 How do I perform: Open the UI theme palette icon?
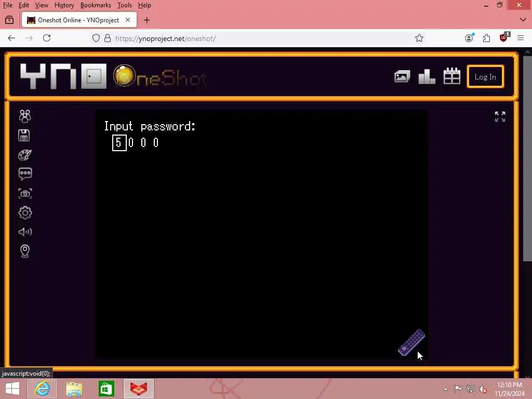point(25,155)
